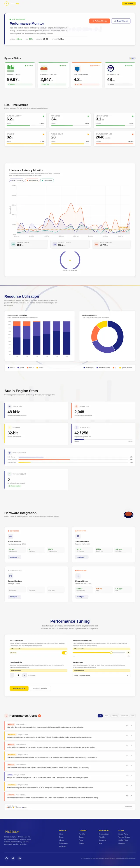Viewport: 140px width, 868px height.
Task: Toggle Core 3 in CPU legend
Action: (x=40, y=368)
